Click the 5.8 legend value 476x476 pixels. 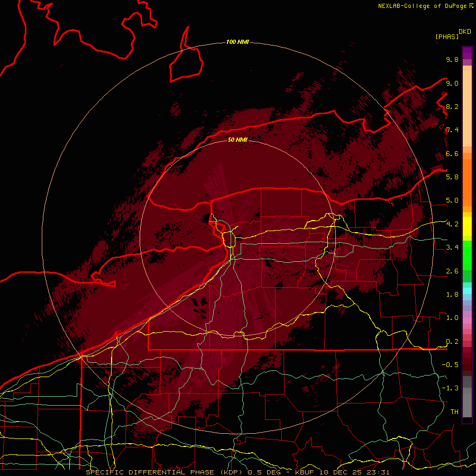[x=452, y=177]
